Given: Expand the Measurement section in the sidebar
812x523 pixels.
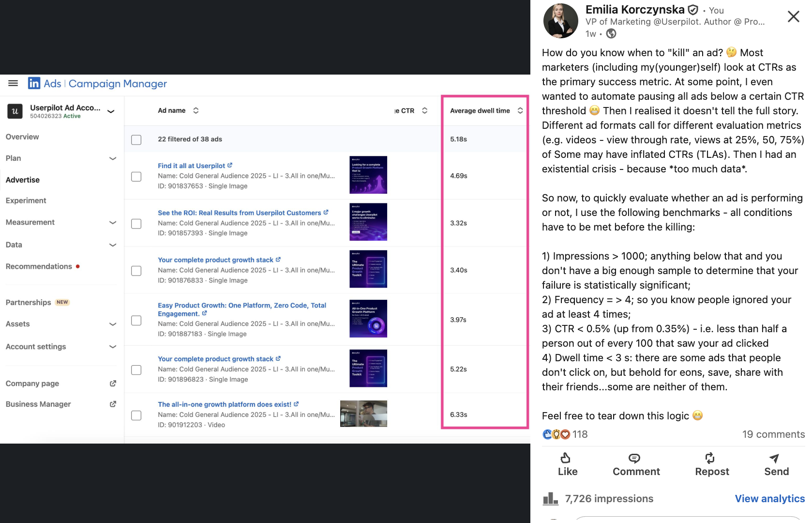Looking at the screenshot, I should pyautogui.click(x=113, y=222).
